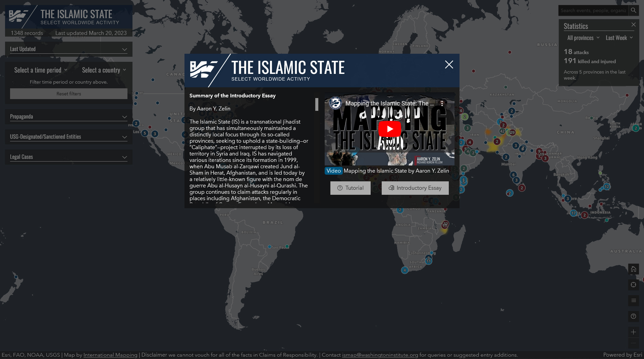Screen dimensions: 644x359
Task: Open the Last Week statistics dropdown
Action: (x=619, y=38)
